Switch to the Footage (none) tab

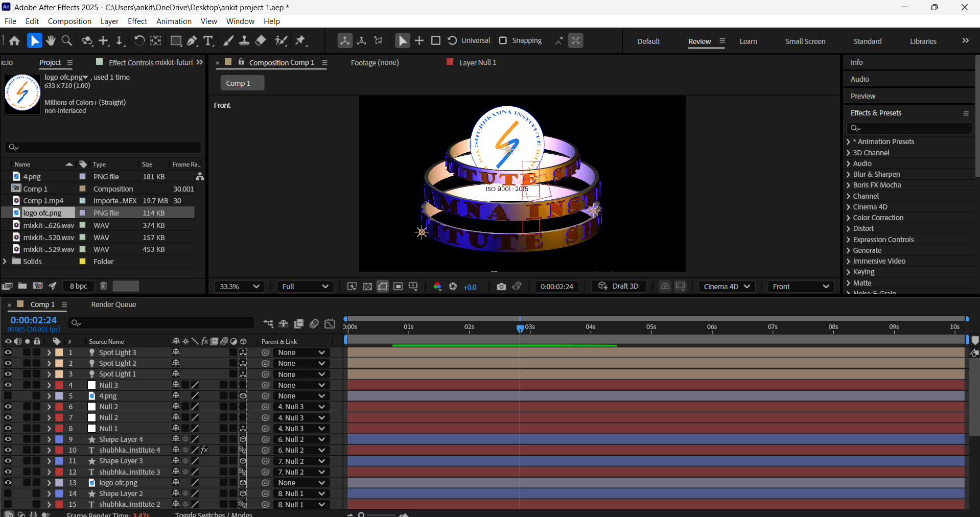coord(375,62)
